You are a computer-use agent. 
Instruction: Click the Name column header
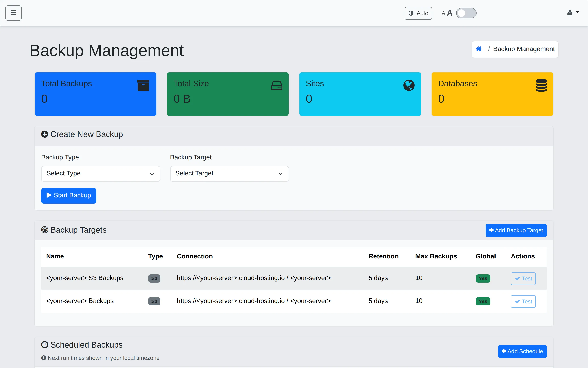[55, 256]
